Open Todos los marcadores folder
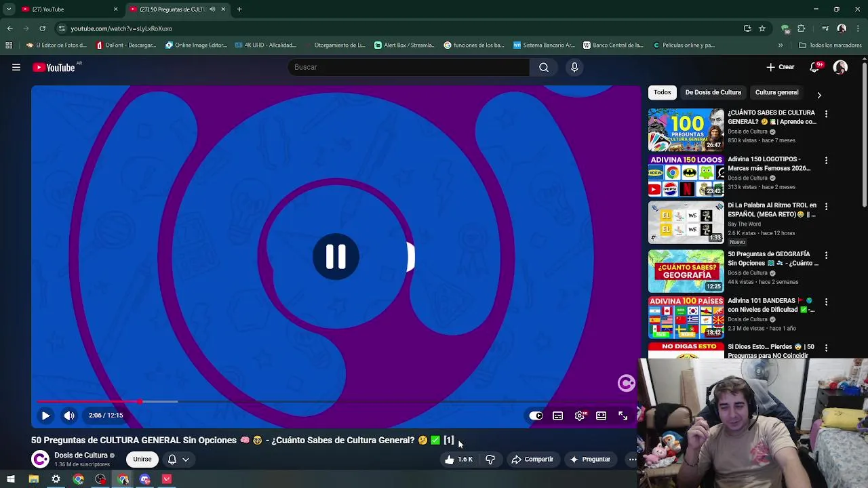 [x=830, y=45]
